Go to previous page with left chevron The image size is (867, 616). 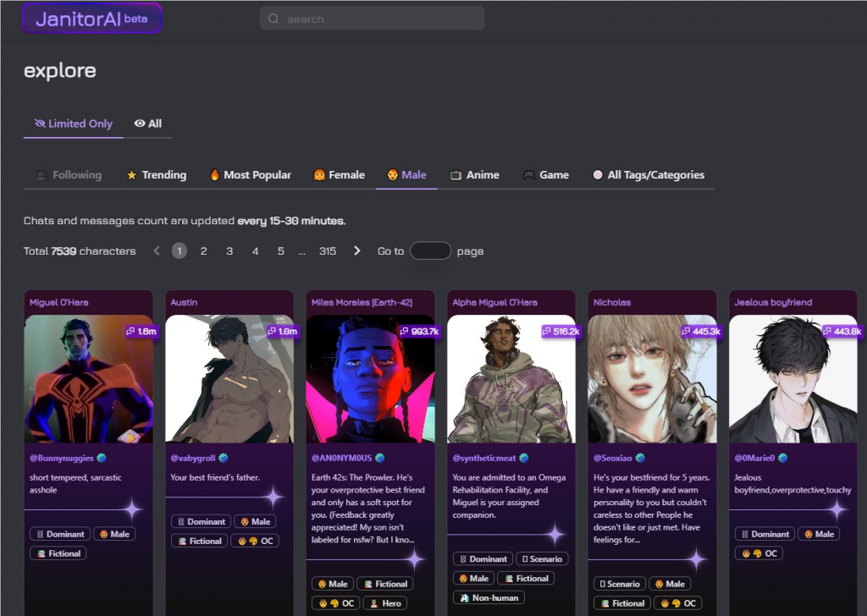(157, 250)
